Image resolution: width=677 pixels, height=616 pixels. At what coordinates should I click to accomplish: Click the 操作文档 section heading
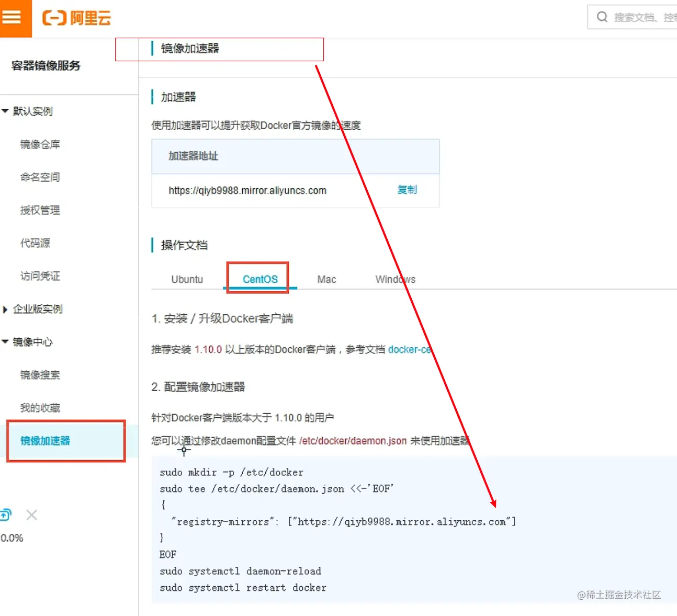pyautogui.click(x=184, y=245)
